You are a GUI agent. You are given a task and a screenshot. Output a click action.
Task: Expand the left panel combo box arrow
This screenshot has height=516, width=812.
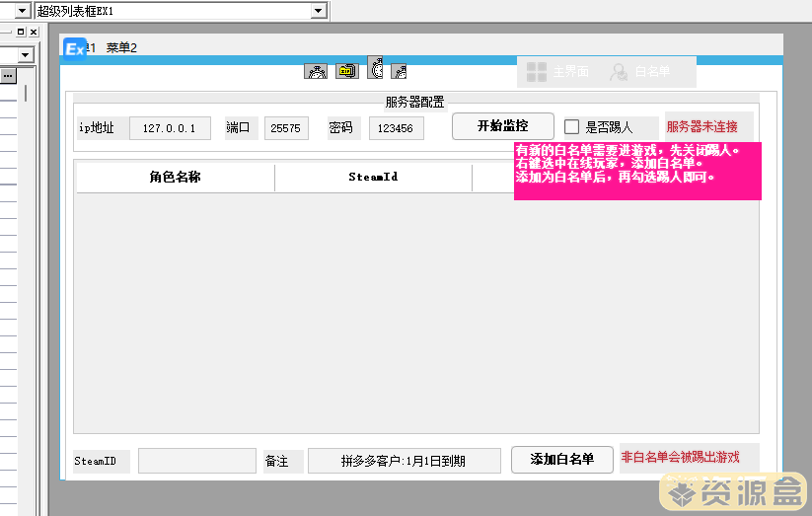point(25,54)
